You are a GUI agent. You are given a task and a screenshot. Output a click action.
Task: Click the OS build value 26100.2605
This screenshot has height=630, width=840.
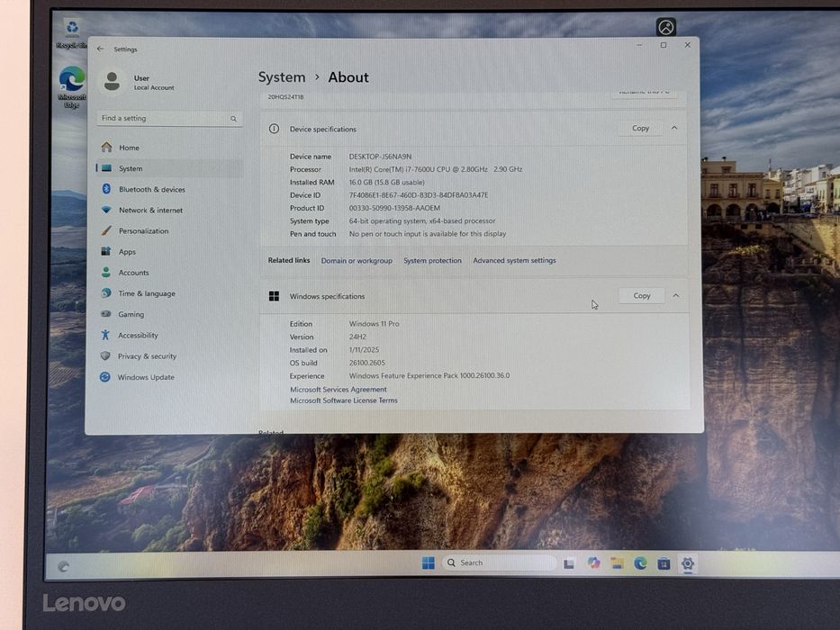pos(367,363)
